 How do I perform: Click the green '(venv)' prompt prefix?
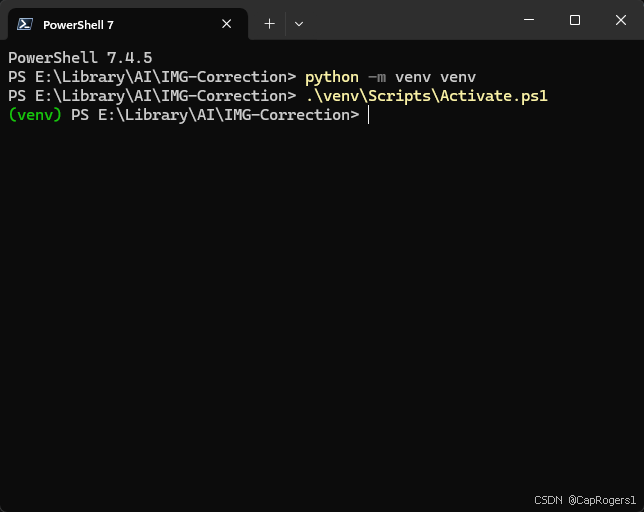click(35, 115)
